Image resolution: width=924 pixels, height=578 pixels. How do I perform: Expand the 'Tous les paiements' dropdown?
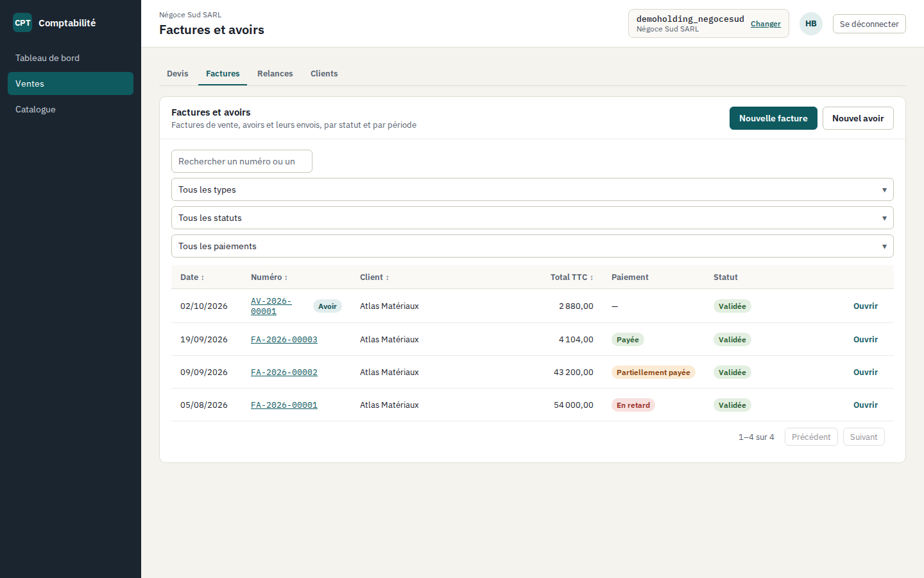click(533, 246)
